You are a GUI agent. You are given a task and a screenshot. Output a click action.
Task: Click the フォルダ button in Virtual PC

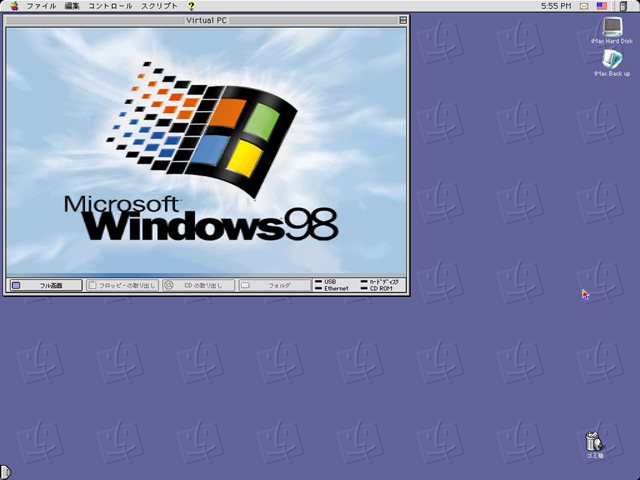pos(275,285)
